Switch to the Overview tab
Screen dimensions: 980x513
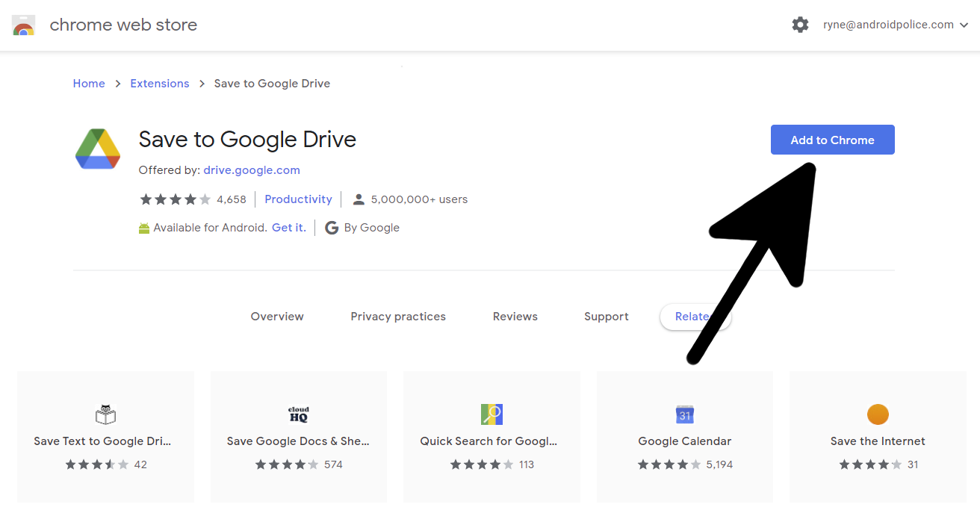tap(277, 317)
